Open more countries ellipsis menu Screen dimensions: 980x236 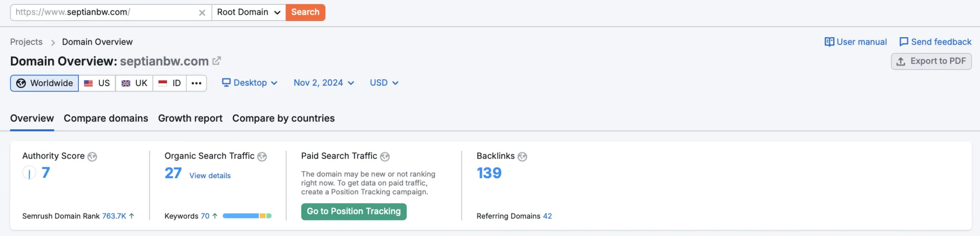(196, 83)
